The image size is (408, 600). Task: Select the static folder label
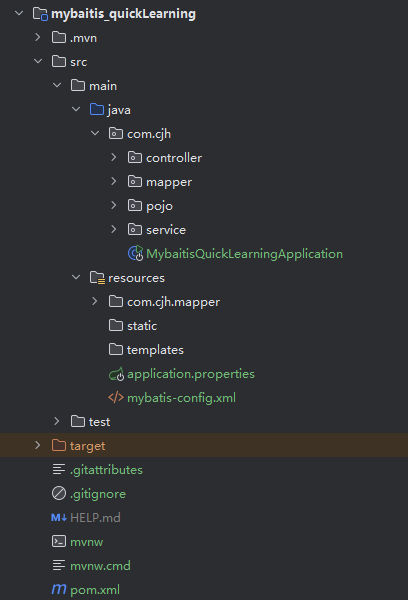click(142, 326)
